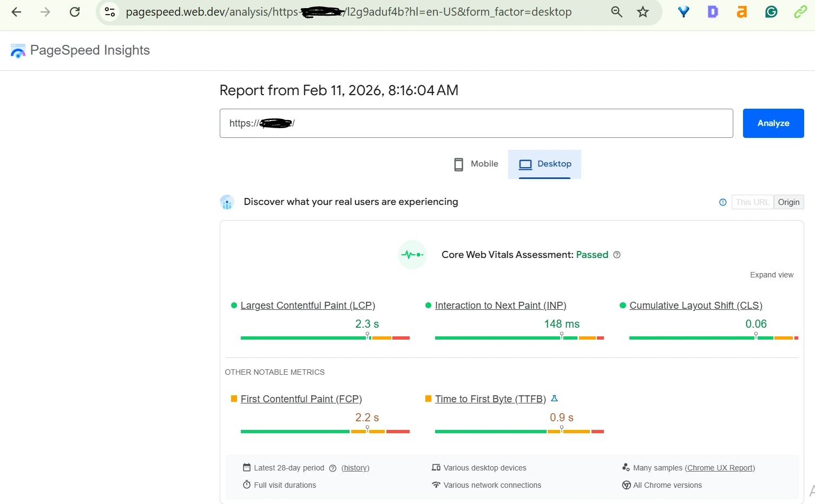Click the INP value 148 ms
This screenshot has width=815, height=504.
tap(562, 324)
